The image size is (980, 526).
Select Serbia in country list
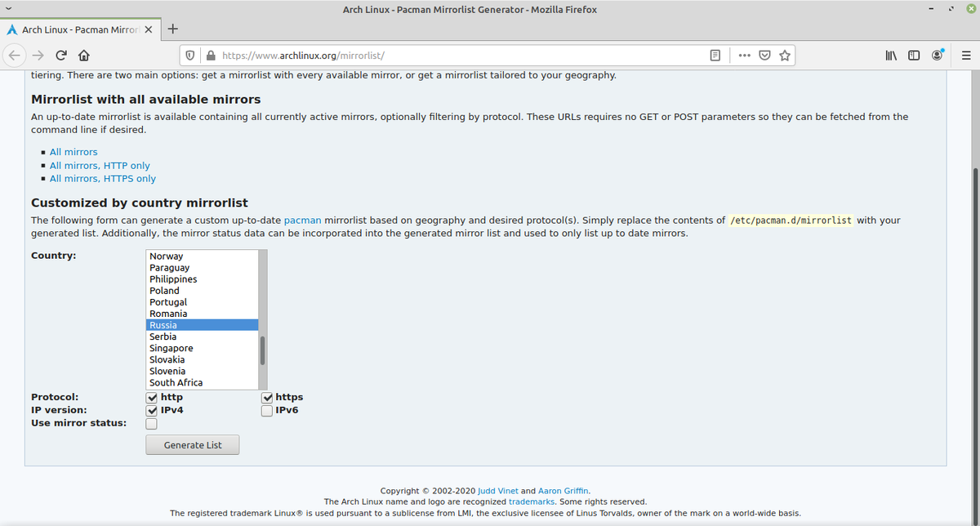202,337
